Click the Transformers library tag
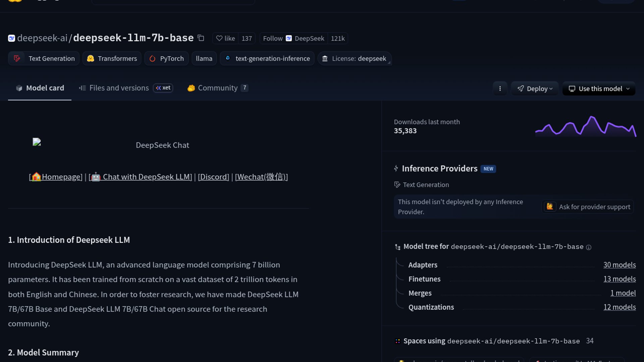Screen dimensions: 644x362 (112, 58)
